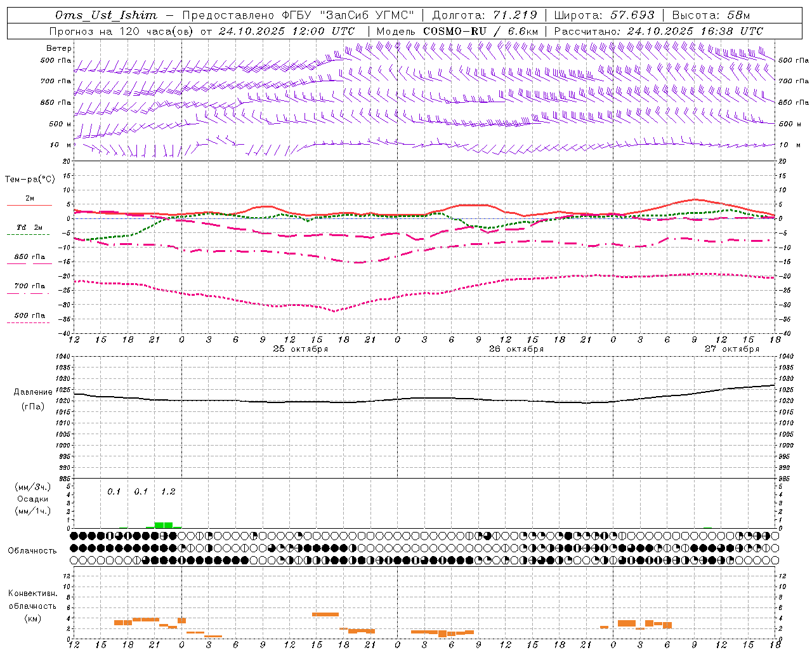The width and height of the screenshot is (812, 650).
Task: Click the left 500 м wind level label
Action: (60, 124)
